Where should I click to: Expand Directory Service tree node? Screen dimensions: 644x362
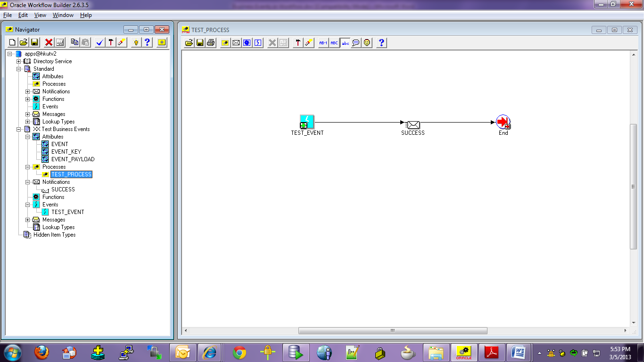(19, 61)
